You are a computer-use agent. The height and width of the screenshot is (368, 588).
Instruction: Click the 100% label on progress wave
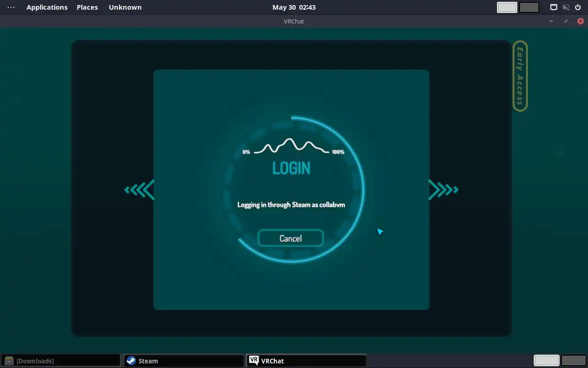pyautogui.click(x=338, y=152)
